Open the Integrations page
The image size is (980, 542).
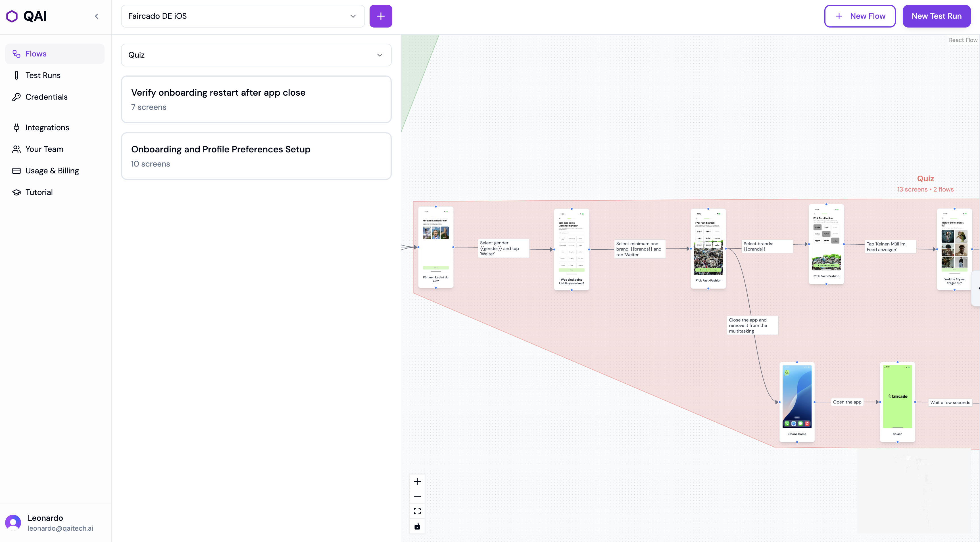pyautogui.click(x=47, y=128)
